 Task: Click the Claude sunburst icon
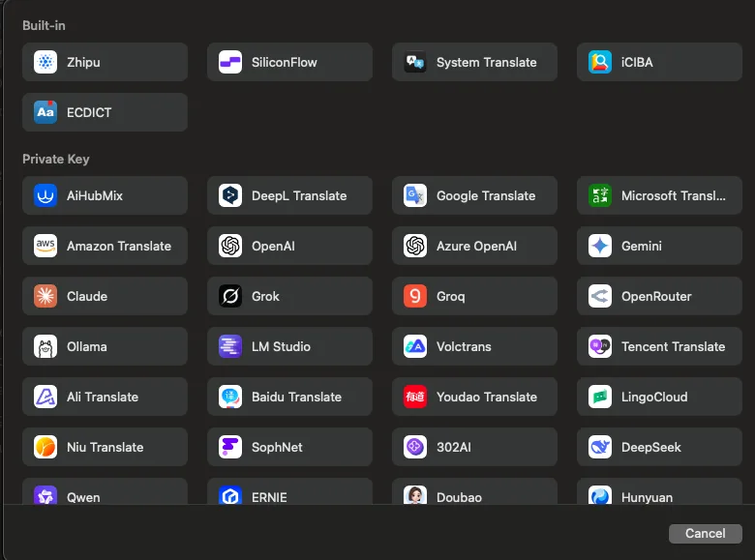[45, 296]
